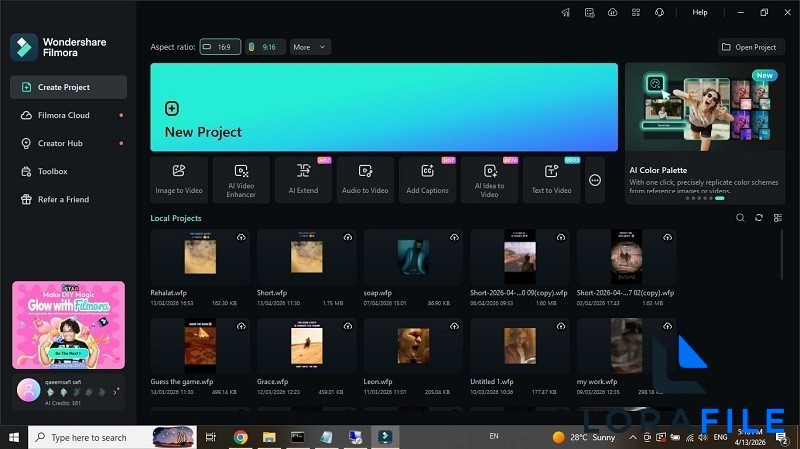Launch the AI Extend tool
The height and width of the screenshot is (449, 800).
pyautogui.click(x=303, y=180)
